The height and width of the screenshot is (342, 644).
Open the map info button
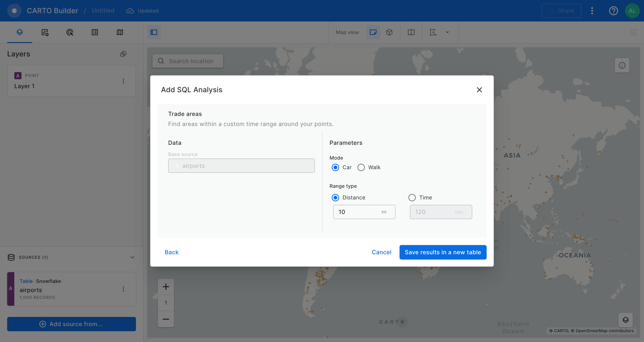point(622,65)
